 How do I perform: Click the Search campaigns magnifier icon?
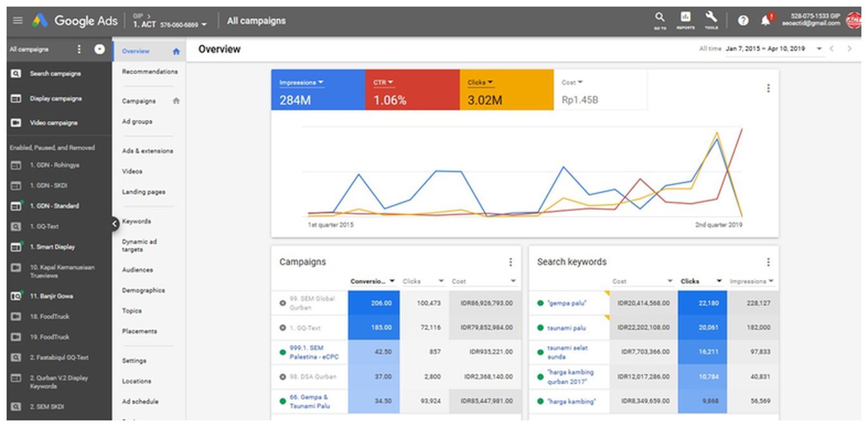click(16, 73)
